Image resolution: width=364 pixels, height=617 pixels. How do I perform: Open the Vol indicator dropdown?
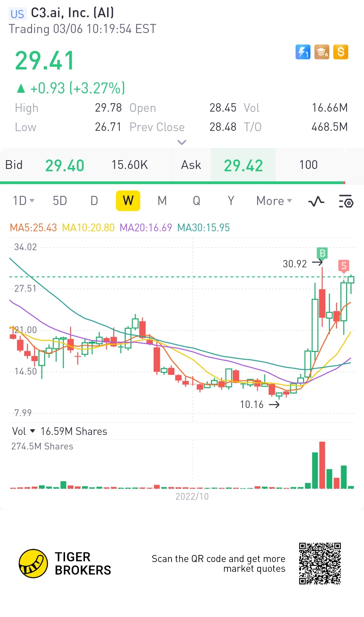pos(24,431)
